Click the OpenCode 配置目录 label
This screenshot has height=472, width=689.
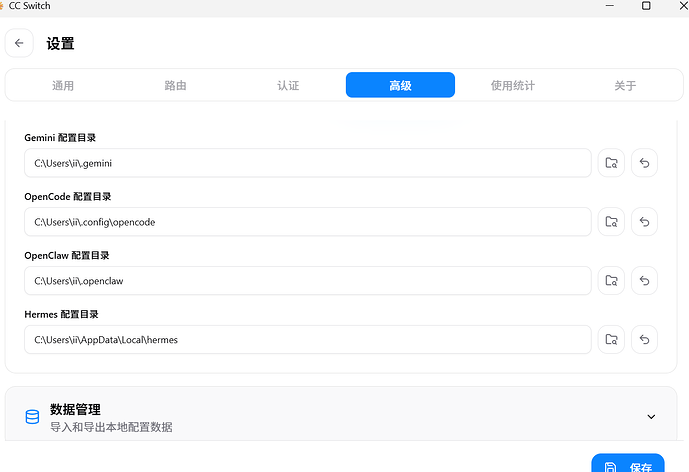tap(68, 196)
